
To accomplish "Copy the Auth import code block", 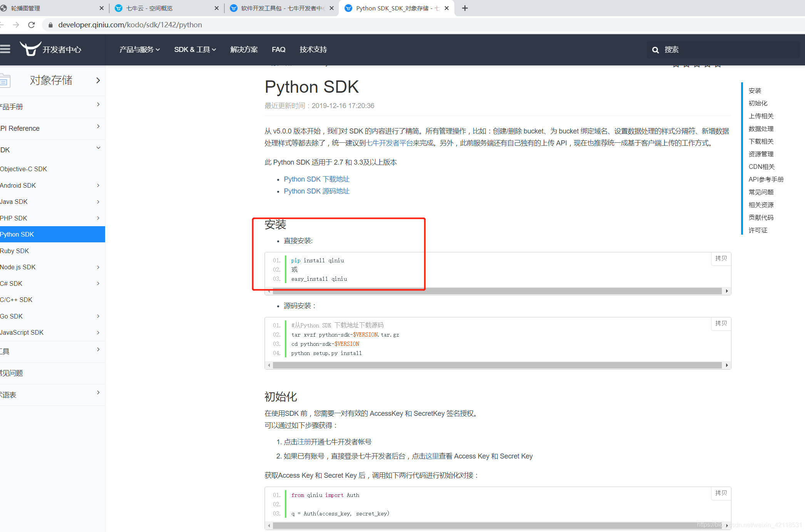I will (721, 493).
